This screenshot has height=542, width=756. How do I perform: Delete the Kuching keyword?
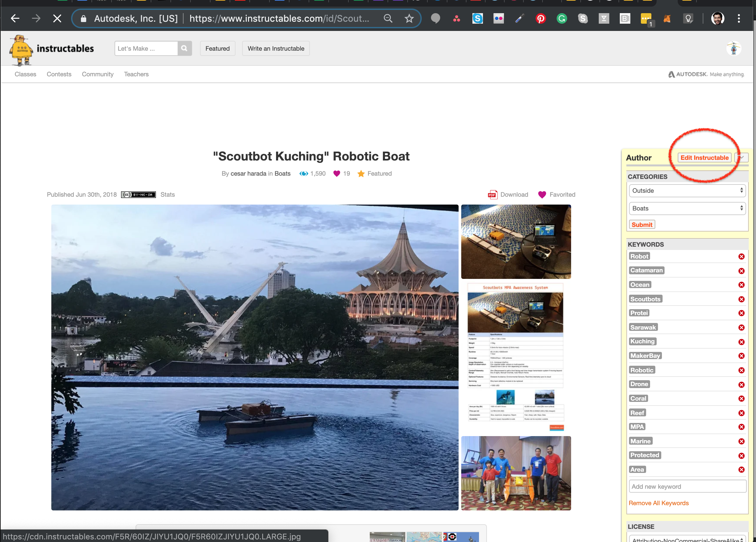tap(741, 342)
